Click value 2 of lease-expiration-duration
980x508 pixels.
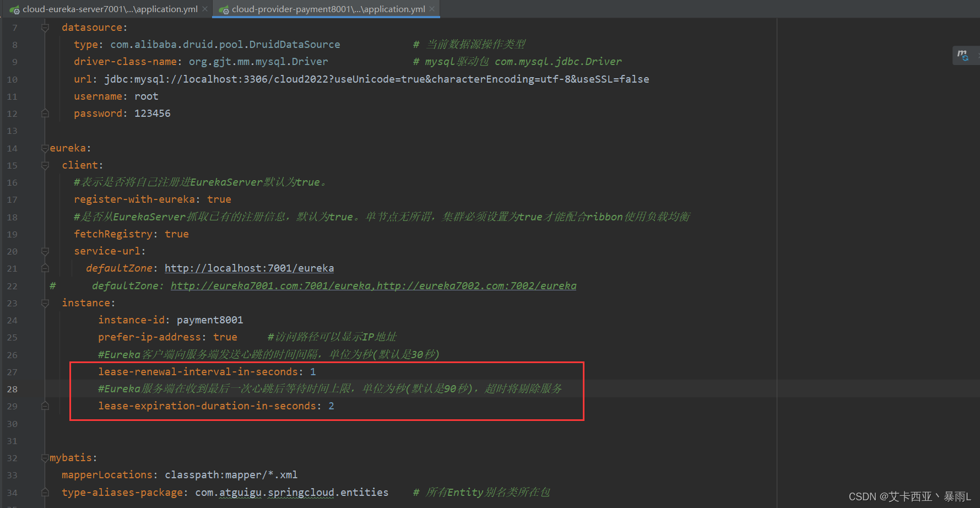coord(331,406)
